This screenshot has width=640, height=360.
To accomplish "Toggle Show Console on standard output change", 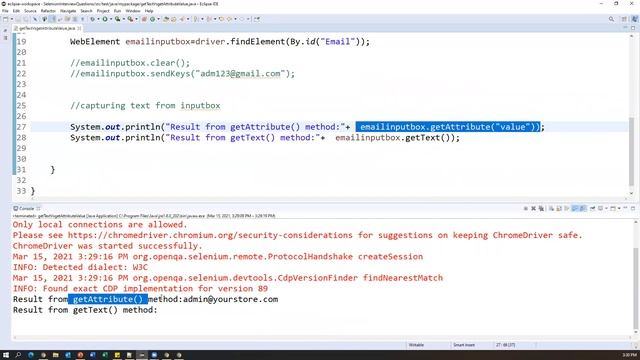I will (x=575, y=209).
